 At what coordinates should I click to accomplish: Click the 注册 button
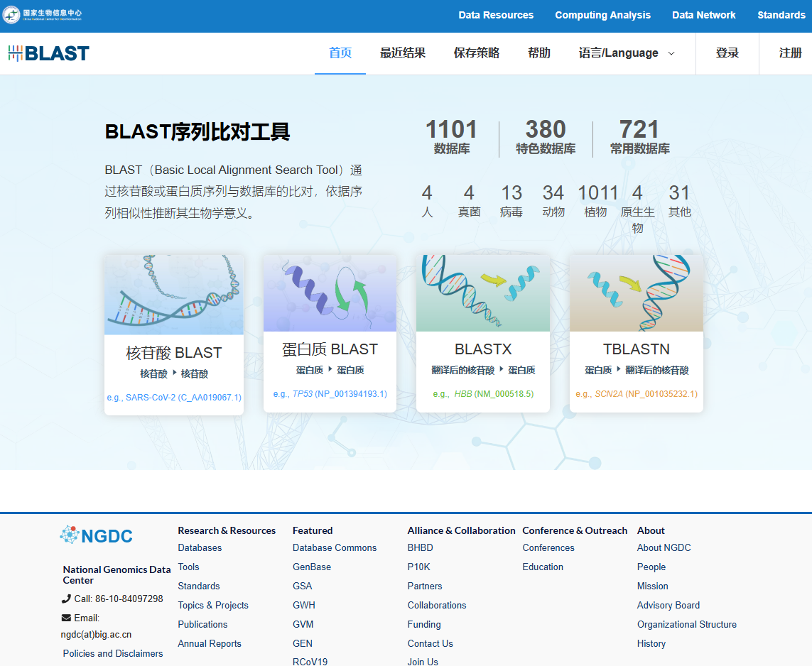point(790,53)
